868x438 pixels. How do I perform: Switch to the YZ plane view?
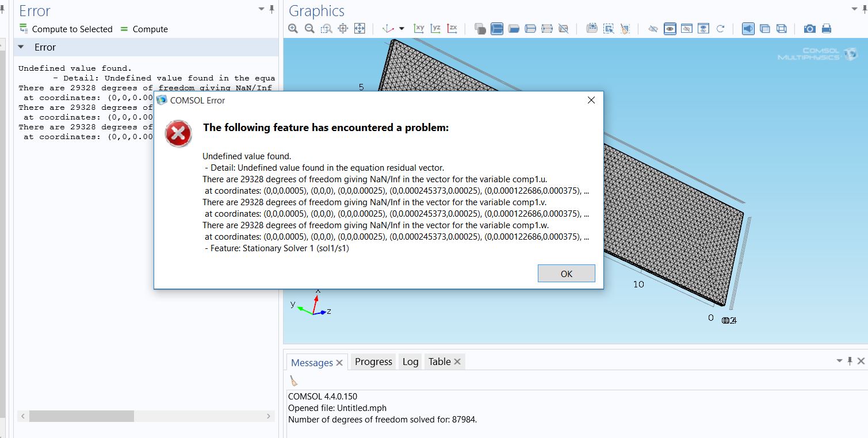tap(435, 29)
